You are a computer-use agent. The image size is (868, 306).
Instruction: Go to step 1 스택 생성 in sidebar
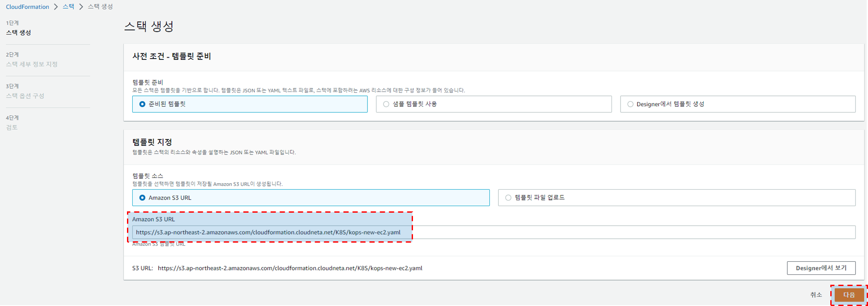coord(19,33)
